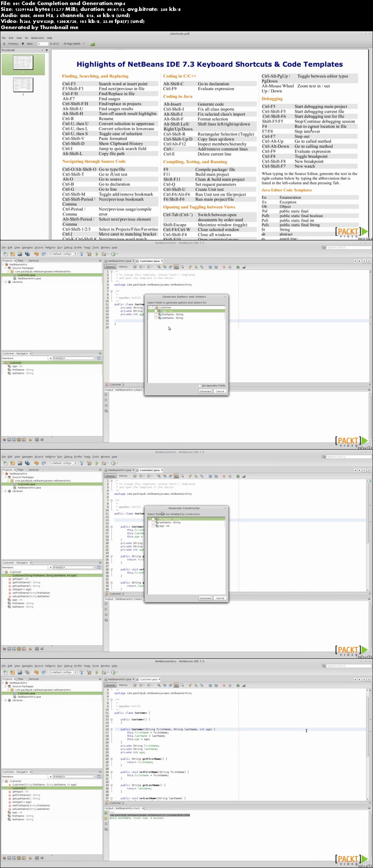Switch to Services tab in Getters and Setters frame
This screenshot has height=868, width=373.
point(34,260)
